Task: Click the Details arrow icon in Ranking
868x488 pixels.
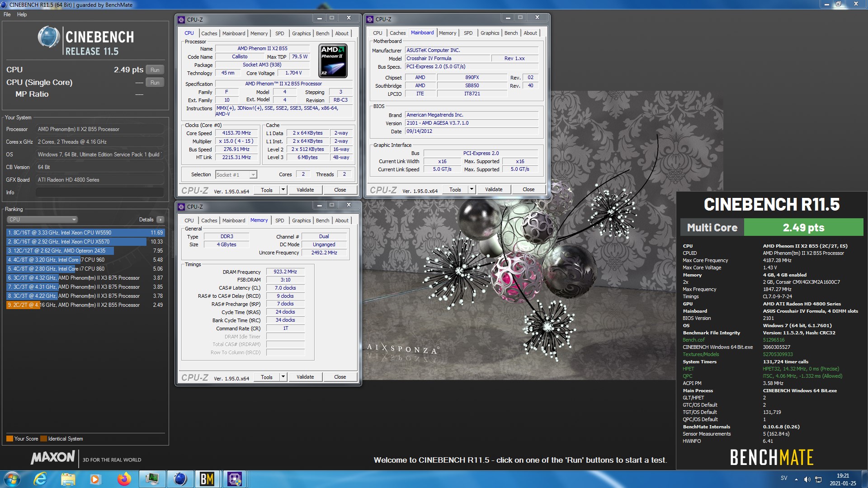Action: pos(160,220)
